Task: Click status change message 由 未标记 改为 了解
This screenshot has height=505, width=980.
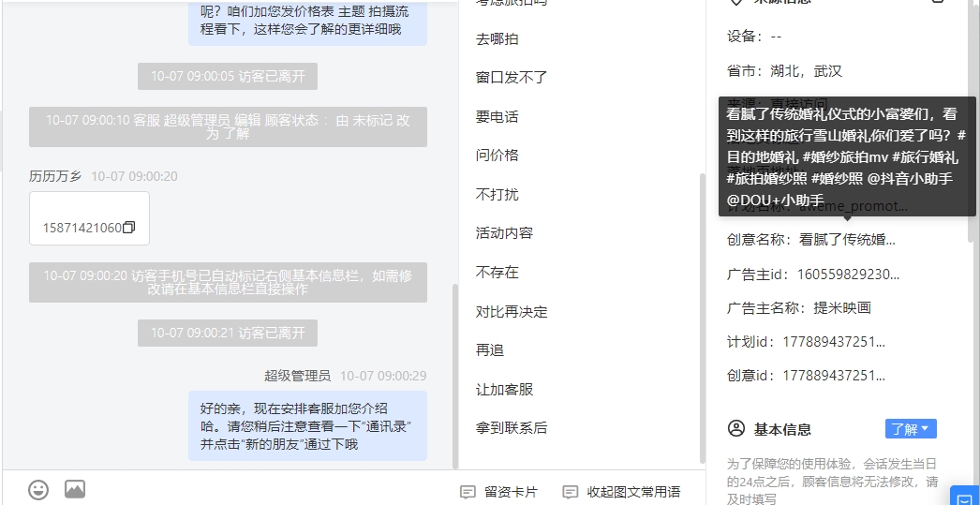Action: pyautogui.click(x=228, y=126)
